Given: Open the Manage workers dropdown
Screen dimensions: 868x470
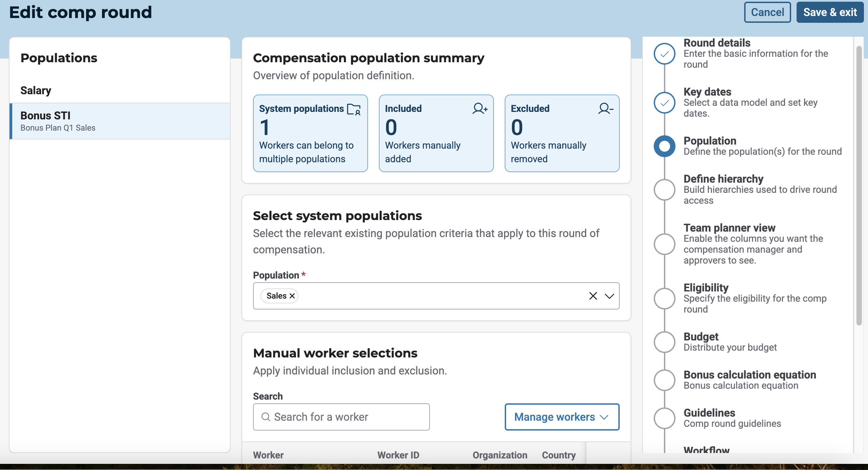Looking at the screenshot, I should pyautogui.click(x=562, y=417).
